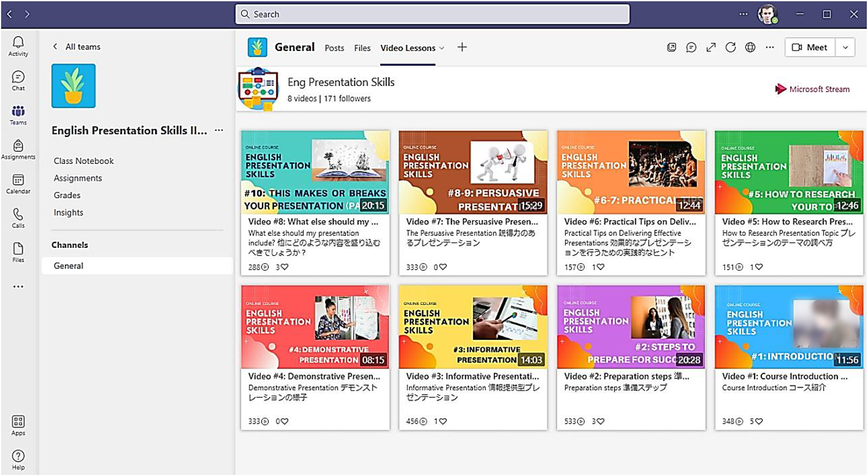Like Video #1 Course Introduction heart
Image resolution: width=868 pixels, height=476 pixels.
[759, 421]
